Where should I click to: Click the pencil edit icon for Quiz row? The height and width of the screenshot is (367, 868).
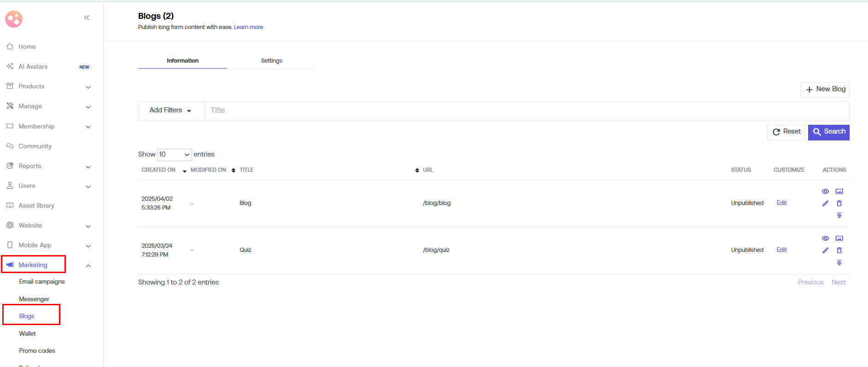(825, 250)
